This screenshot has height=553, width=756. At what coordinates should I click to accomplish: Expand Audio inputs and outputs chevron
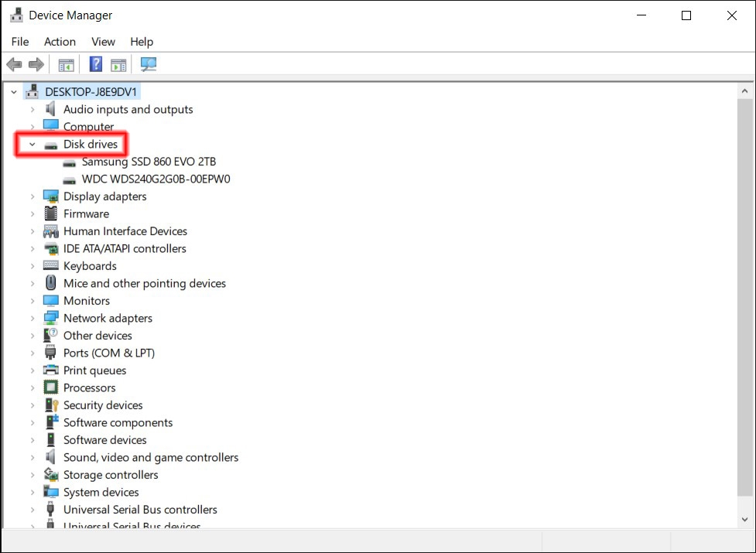[x=32, y=109]
